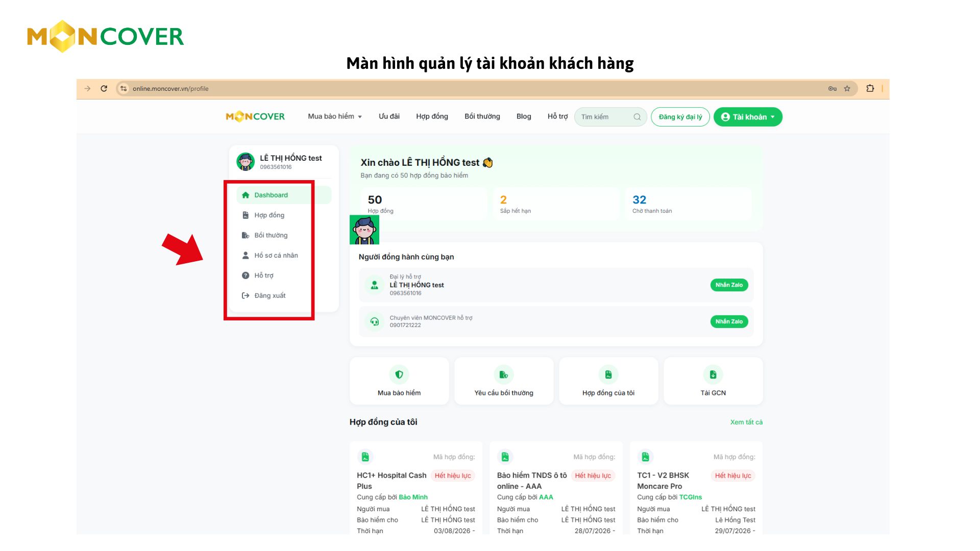The height and width of the screenshot is (551, 980).
Task: Click the headset icon for MONCOVER specialist
Action: pyautogui.click(x=375, y=321)
